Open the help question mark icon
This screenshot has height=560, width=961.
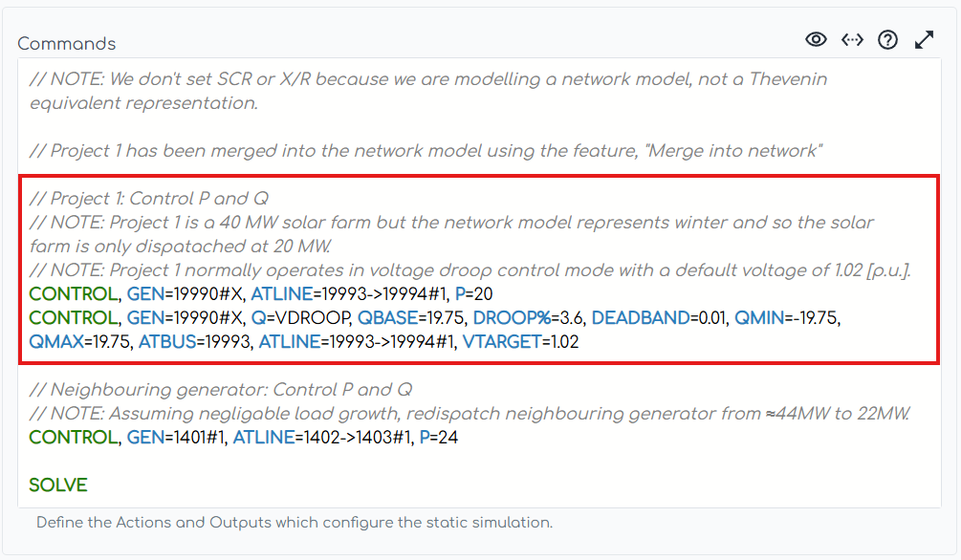[888, 39]
